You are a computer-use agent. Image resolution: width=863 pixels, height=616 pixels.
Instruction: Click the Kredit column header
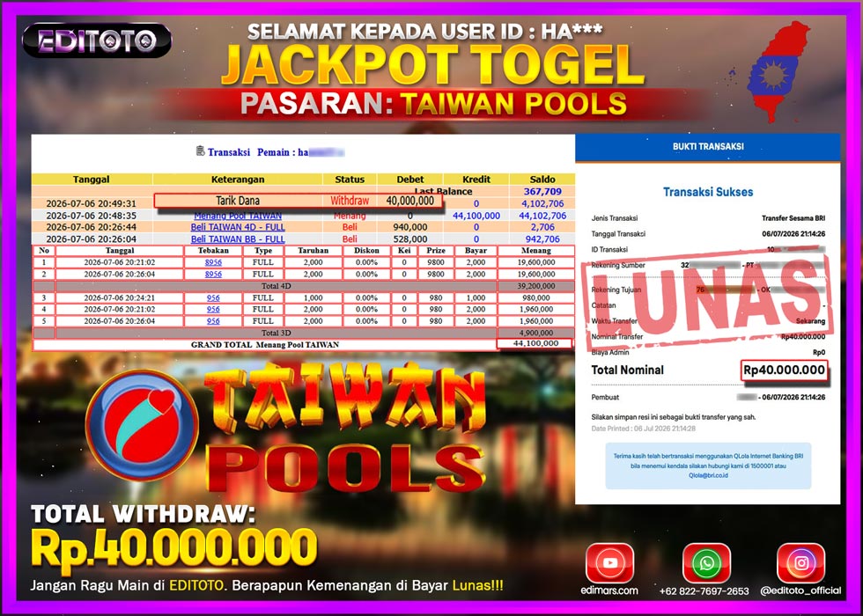[x=476, y=180]
